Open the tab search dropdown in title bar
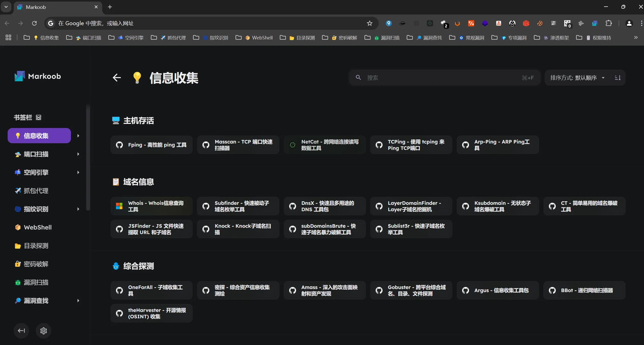The height and width of the screenshot is (345, 644). (x=6, y=7)
